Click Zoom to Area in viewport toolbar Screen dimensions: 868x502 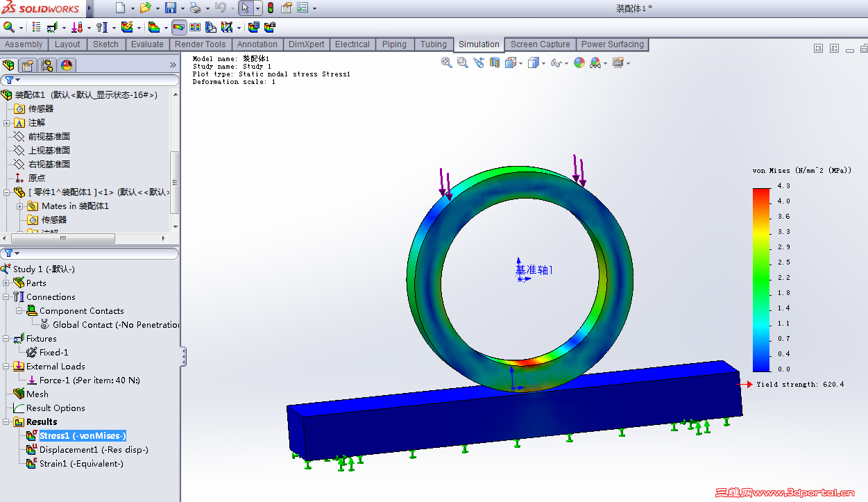click(x=463, y=62)
